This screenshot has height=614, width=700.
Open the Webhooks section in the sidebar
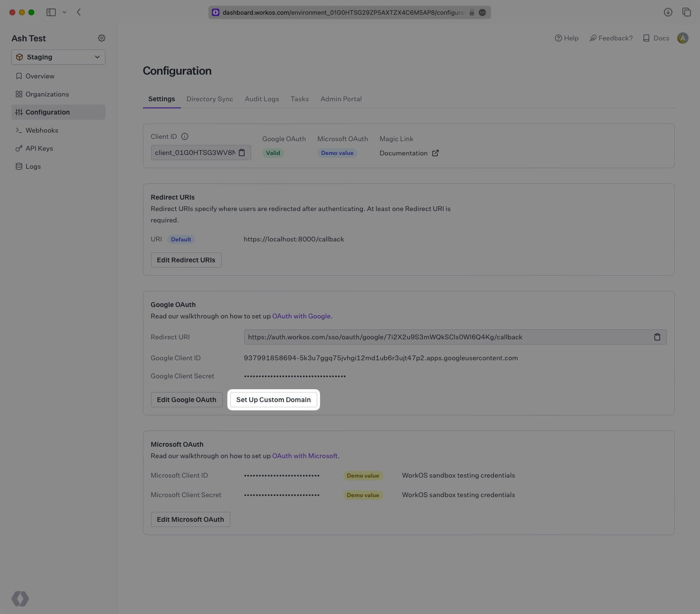coord(42,130)
